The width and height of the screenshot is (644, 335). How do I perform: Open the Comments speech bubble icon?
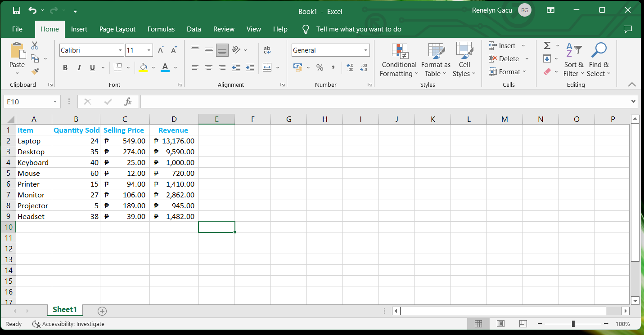click(628, 29)
